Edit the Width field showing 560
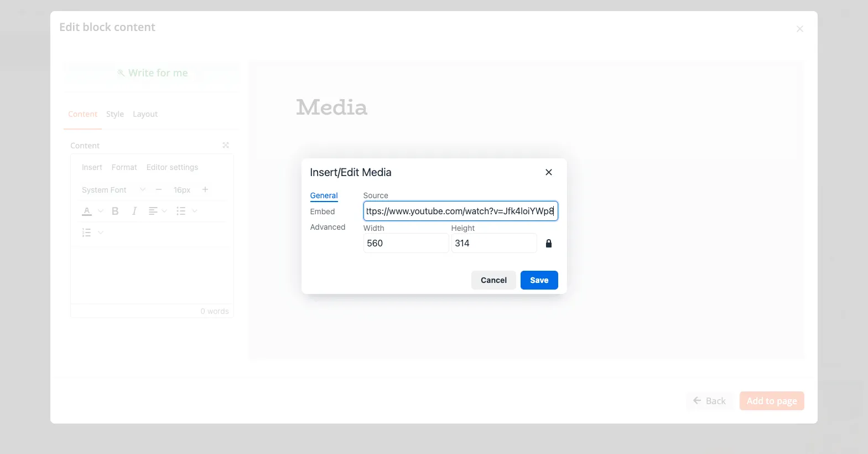 click(406, 243)
